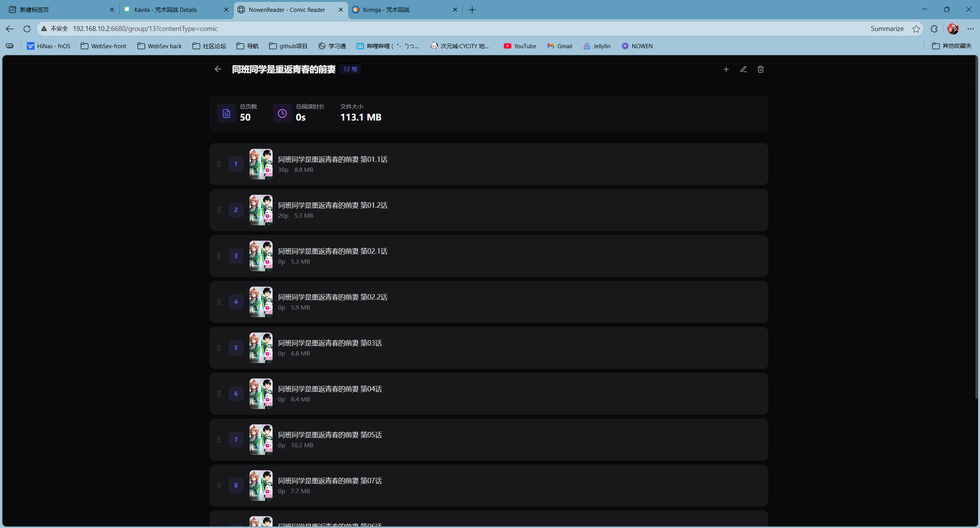Open the Gmail bookmark
This screenshot has height=528, width=980.
click(560, 46)
